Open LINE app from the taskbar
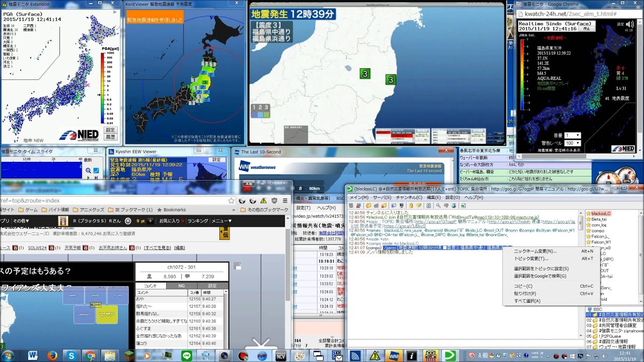644x362 pixels. tap(187, 355)
